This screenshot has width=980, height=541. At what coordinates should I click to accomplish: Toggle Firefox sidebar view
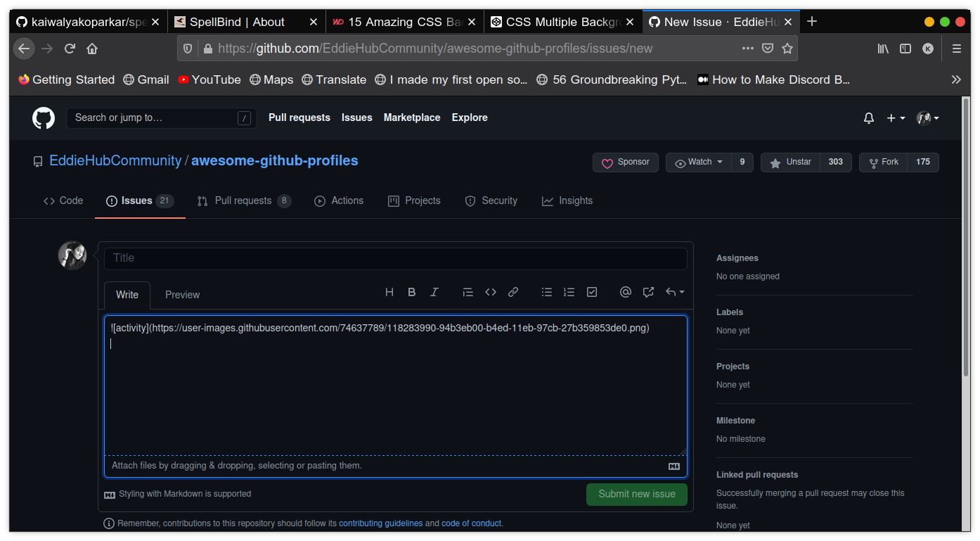click(x=905, y=49)
